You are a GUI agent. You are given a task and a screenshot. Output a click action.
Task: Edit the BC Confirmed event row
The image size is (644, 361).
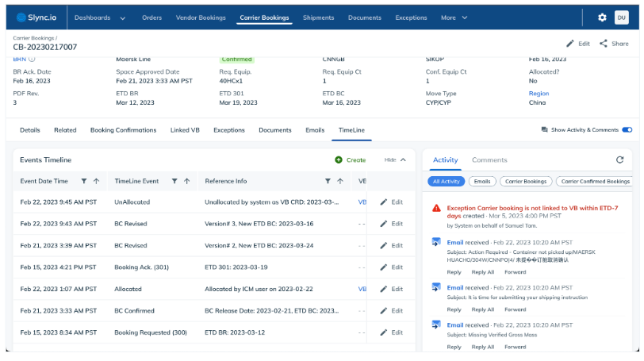392,311
